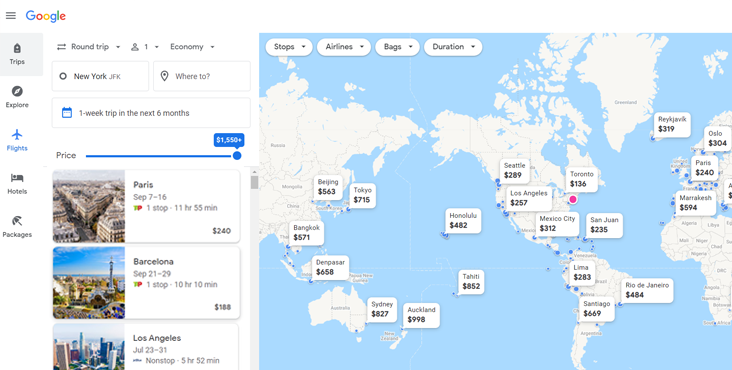732x370 pixels.
Task: Open Trips in the sidebar
Action: pyautogui.click(x=17, y=54)
